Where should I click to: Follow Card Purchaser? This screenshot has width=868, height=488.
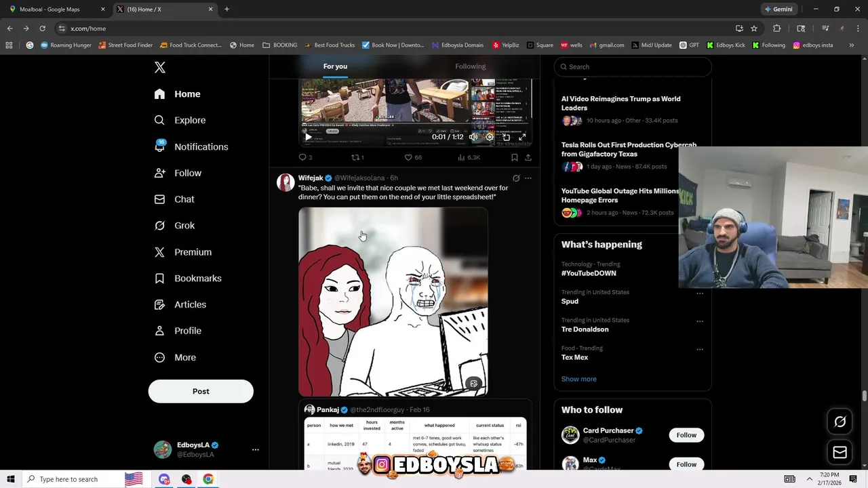coord(686,435)
